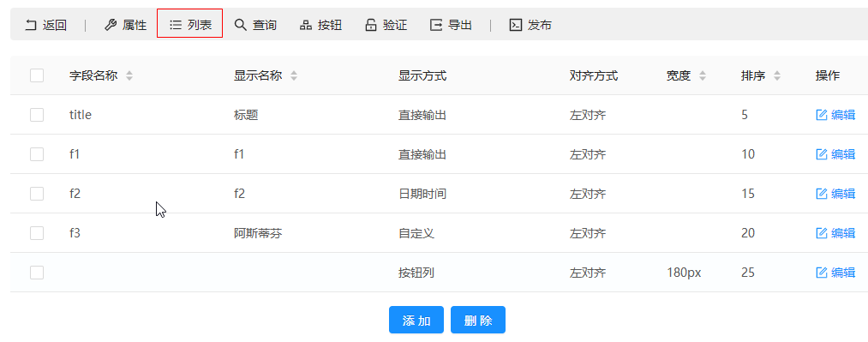
Task: Sort by 显示名称 column arrows
Action: (294, 75)
